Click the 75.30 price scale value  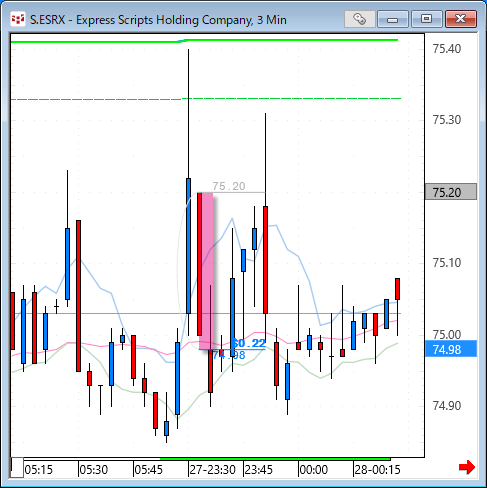coord(447,120)
